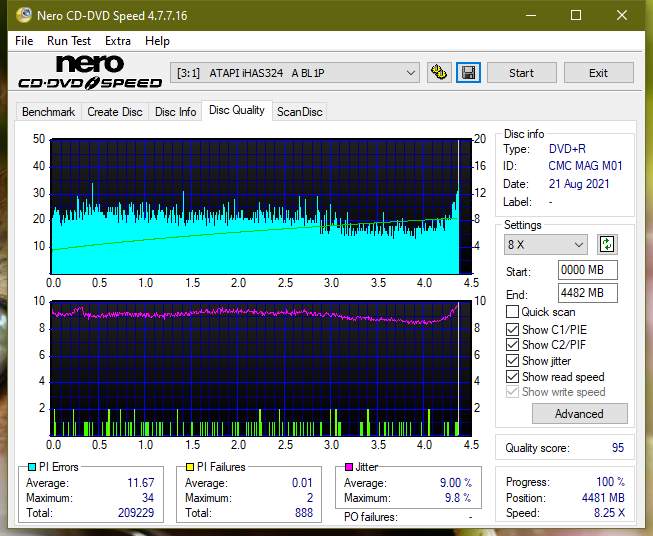Image resolution: width=653 pixels, height=536 pixels.
Task: Toggle the Show jitter checkbox
Action: click(x=512, y=360)
